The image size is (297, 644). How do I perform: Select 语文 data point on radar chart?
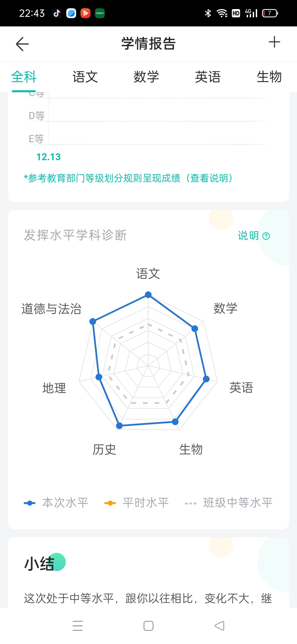tap(148, 295)
